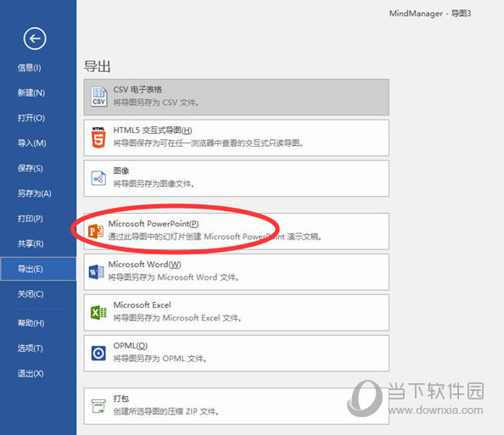Viewport: 504px width, 435px height.
Task: Click the orange PowerPoint icon
Action: (x=96, y=231)
